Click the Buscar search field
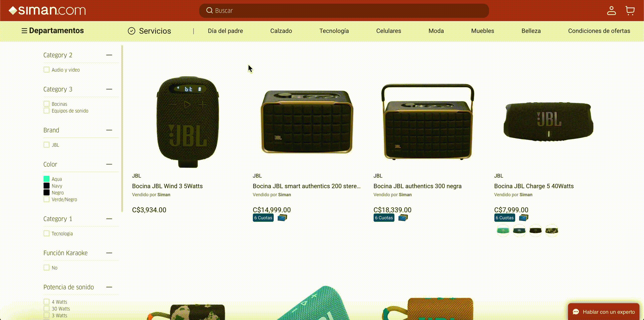Viewport: 644px width, 320px height. point(344,11)
